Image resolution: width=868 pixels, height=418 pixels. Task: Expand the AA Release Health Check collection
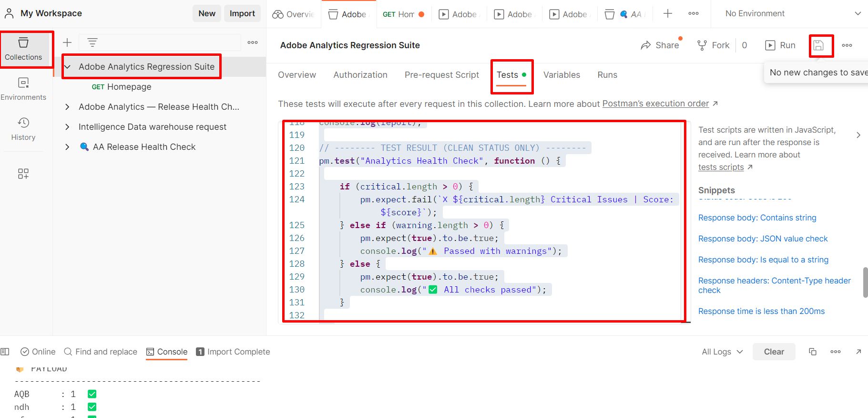coord(67,147)
